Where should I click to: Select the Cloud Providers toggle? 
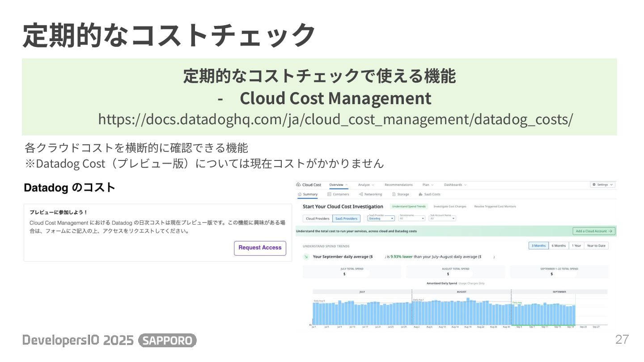(x=318, y=219)
